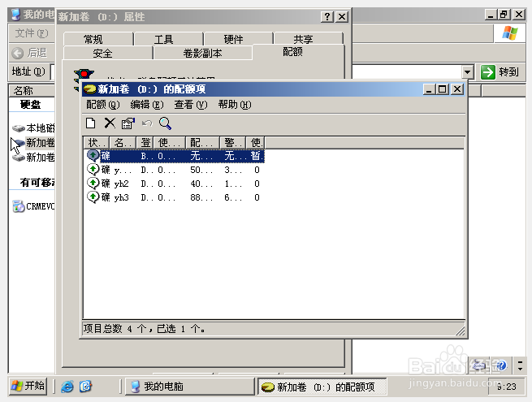Select the yh3 quota entry row
Screen dimensions: 532x402
tap(175, 197)
